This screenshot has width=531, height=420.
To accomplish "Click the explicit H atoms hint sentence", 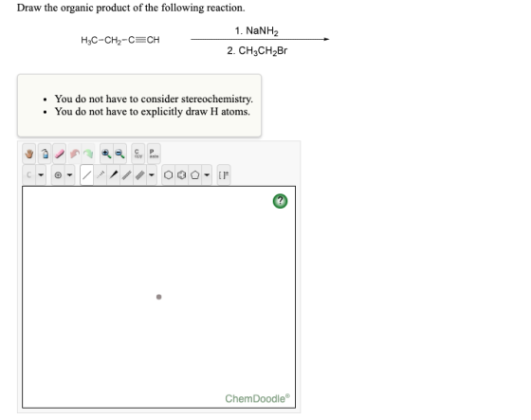I will 153,112.
